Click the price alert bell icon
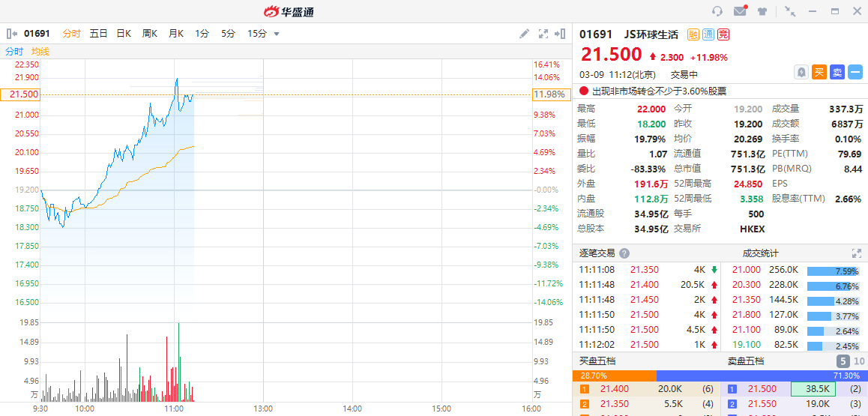Screen dimensions: 868x416 tap(801, 72)
